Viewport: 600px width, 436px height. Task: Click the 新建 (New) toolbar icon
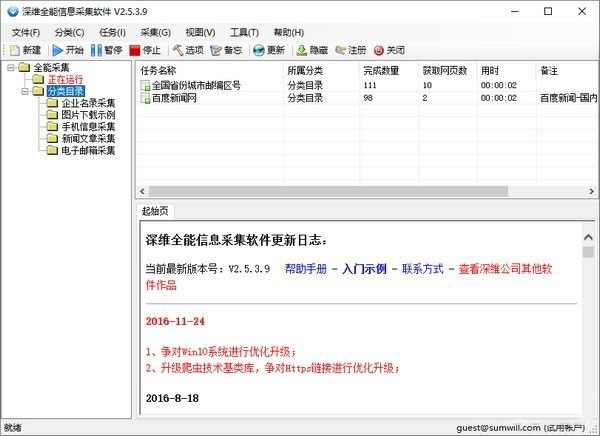15,50
